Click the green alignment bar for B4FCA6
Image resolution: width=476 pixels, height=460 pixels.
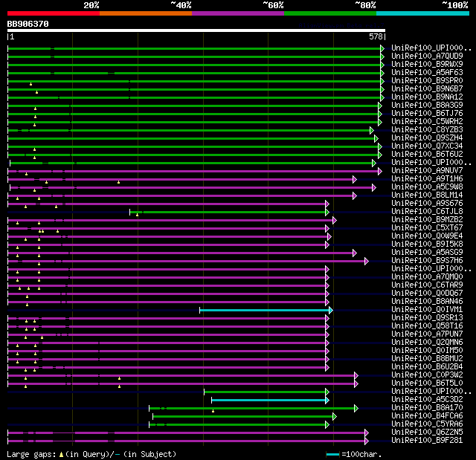(243, 417)
